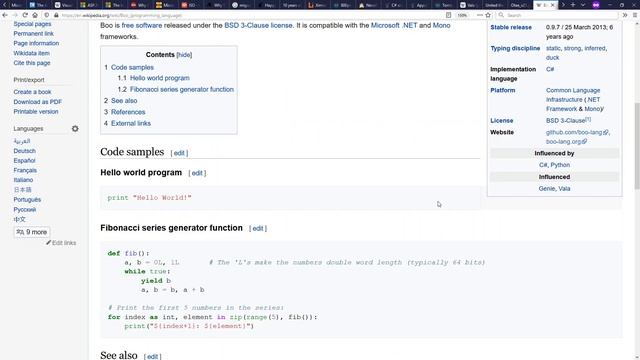Switch to the 'Clas_c' browser tab
The width and height of the screenshot is (640, 360).
click(x=519, y=5)
